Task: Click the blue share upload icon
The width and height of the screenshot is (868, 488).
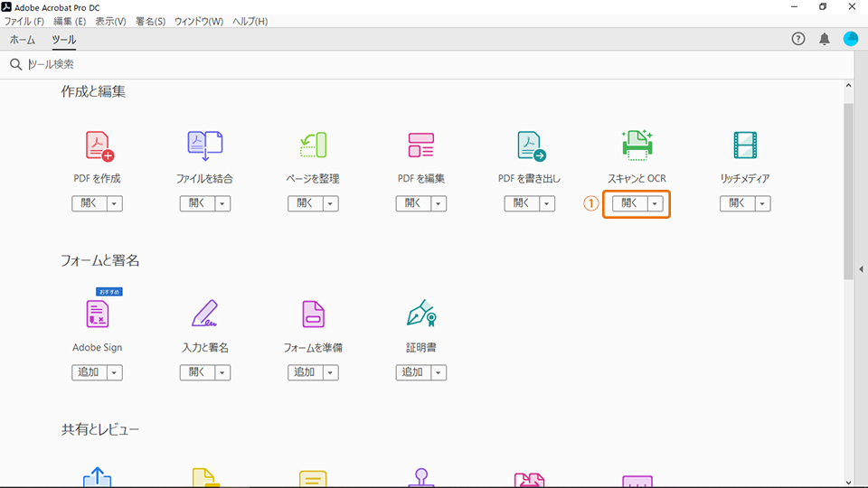Action: 98,477
